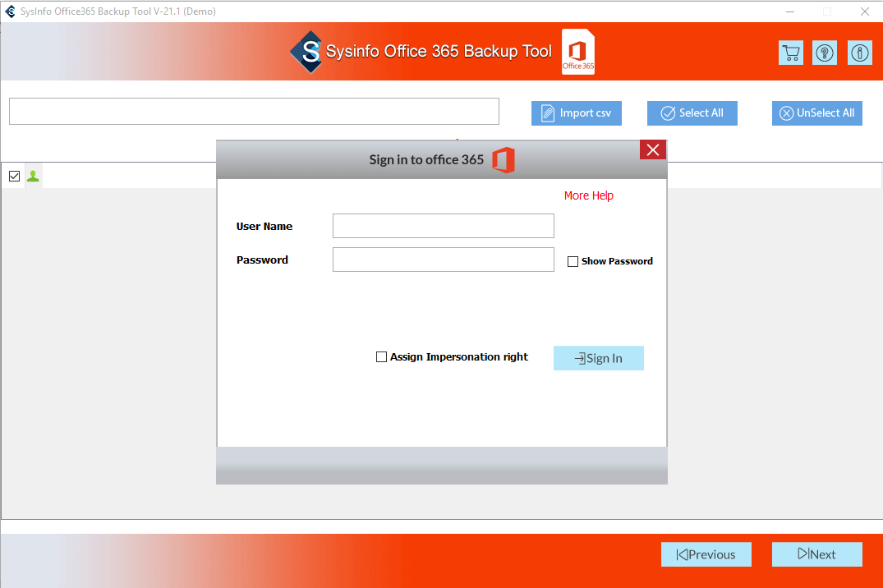
Task: Open the about info icon
Action: pyautogui.click(x=859, y=53)
